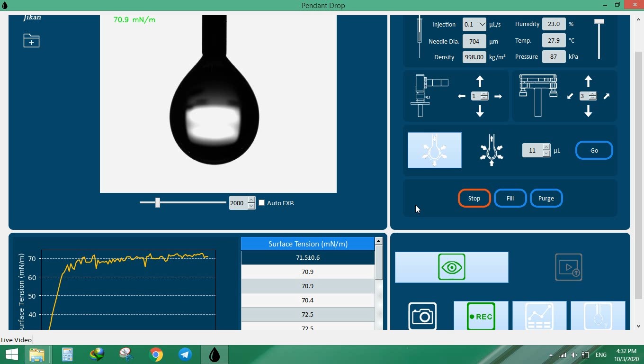Click the syringe illustration icon
Image resolution: width=644 pixels, height=364 pixels.
pyautogui.click(x=419, y=37)
